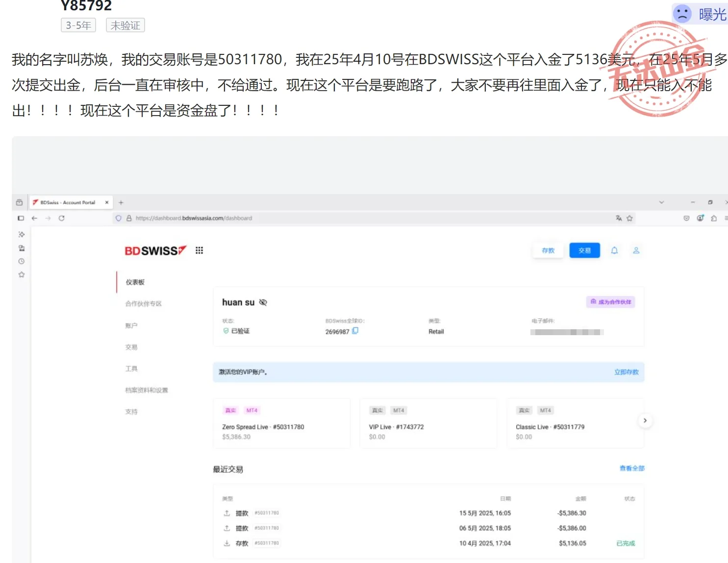The image size is (728, 563).
Task: Click 查看全部 for recent transactions
Action: tap(632, 468)
